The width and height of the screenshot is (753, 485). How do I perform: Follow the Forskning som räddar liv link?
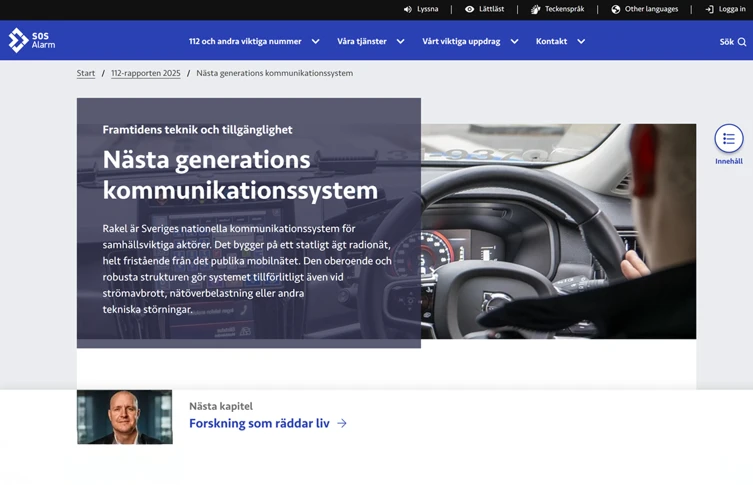click(x=259, y=424)
